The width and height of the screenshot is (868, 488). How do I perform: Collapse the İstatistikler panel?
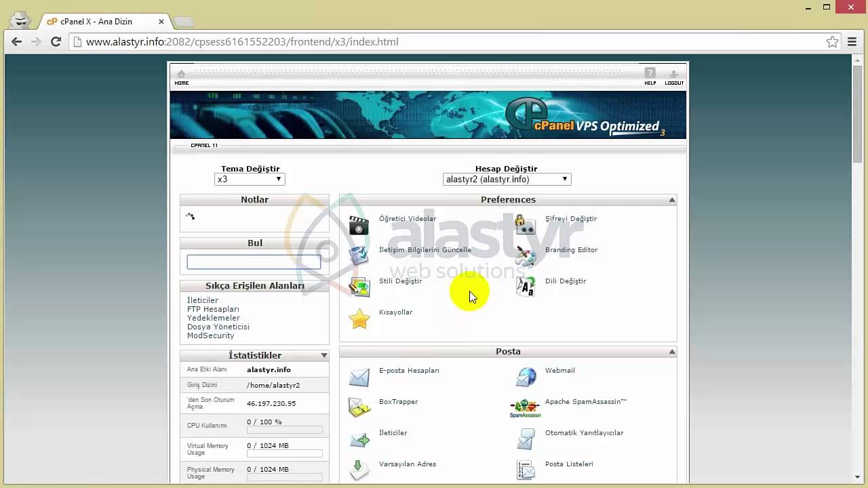pos(324,355)
